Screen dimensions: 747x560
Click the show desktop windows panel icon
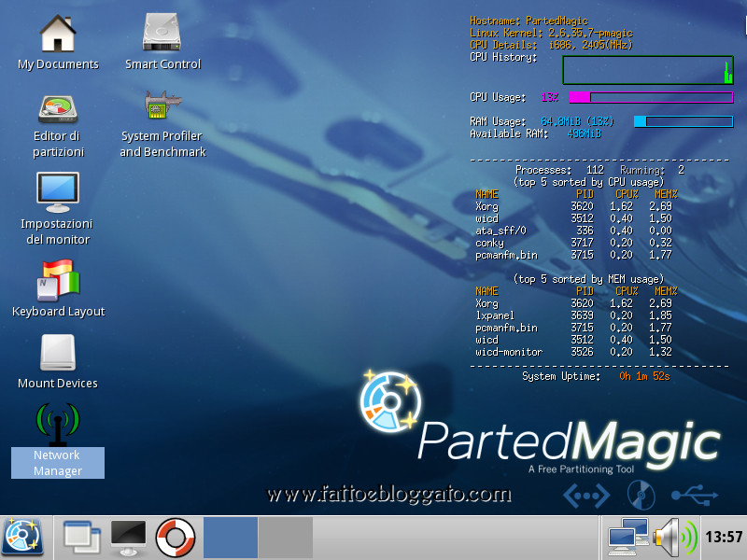click(x=81, y=538)
